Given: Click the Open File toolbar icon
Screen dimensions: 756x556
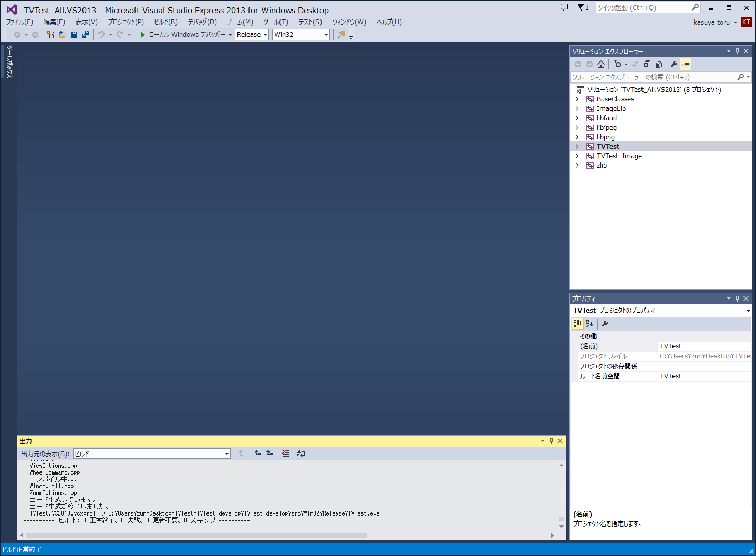Looking at the screenshot, I should coord(62,35).
